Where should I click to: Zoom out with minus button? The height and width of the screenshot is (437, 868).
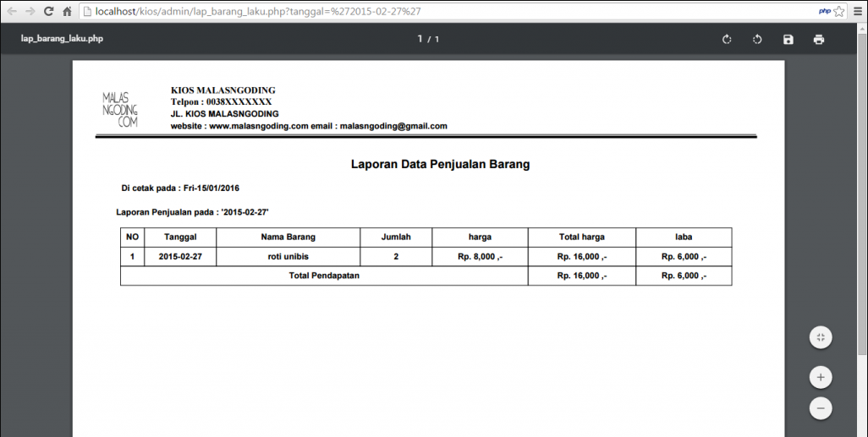821,408
